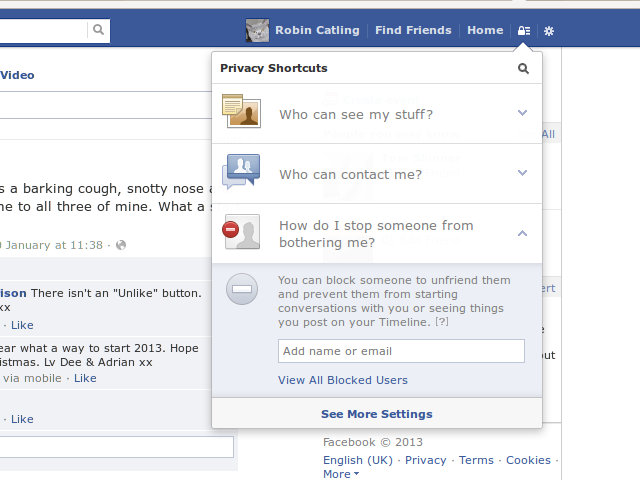This screenshot has height=480, width=640.
Task: Select 'How do I stop someone from bothering me?'
Action: tap(377, 233)
